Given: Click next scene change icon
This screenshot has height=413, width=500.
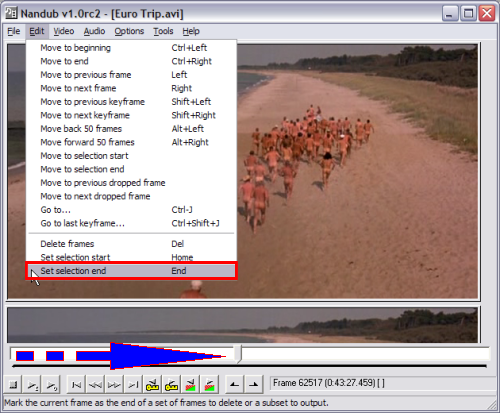Looking at the screenshot, I should click(x=209, y=385).
